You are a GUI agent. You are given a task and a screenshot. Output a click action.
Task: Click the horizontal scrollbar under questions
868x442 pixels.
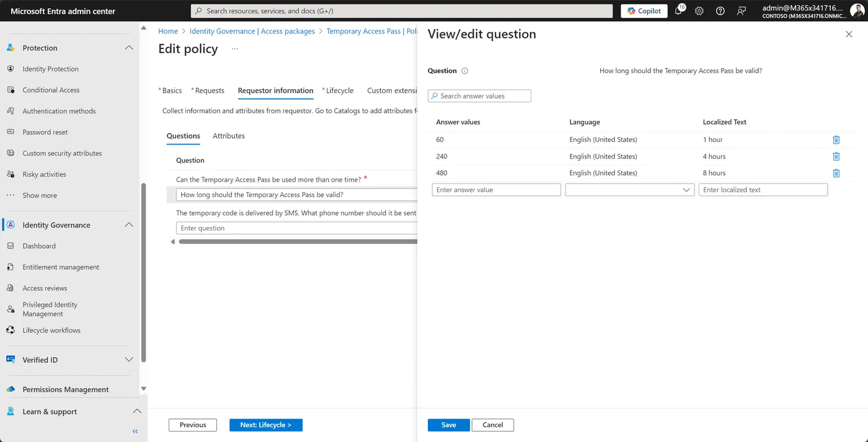click(298, 242)
